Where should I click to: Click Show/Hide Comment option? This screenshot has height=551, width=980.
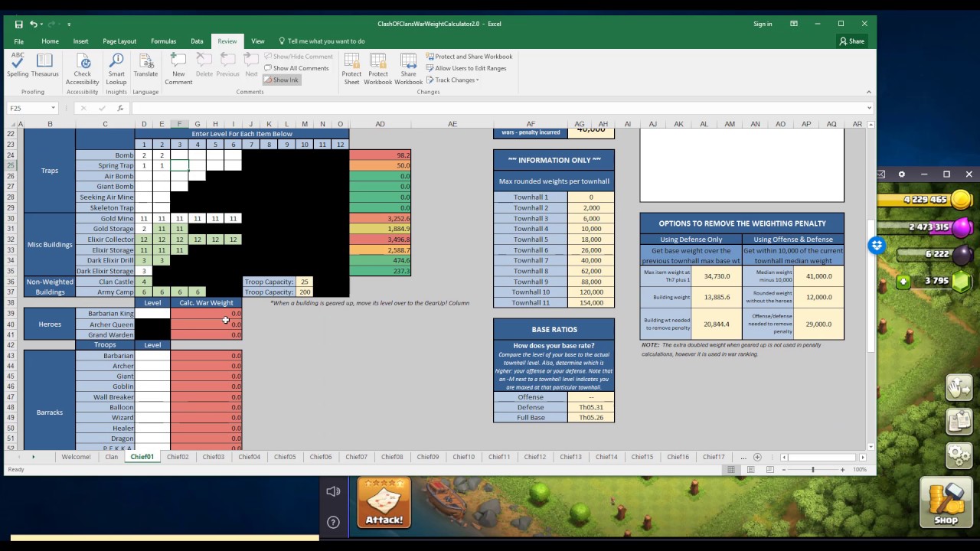(299, 57)
